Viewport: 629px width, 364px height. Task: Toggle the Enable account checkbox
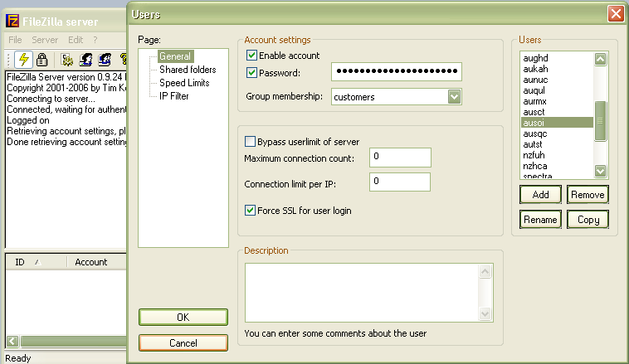click(252, 56)
